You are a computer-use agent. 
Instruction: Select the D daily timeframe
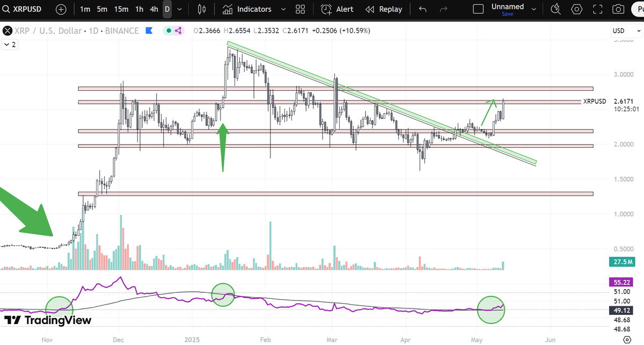click(x=167, y=9)
